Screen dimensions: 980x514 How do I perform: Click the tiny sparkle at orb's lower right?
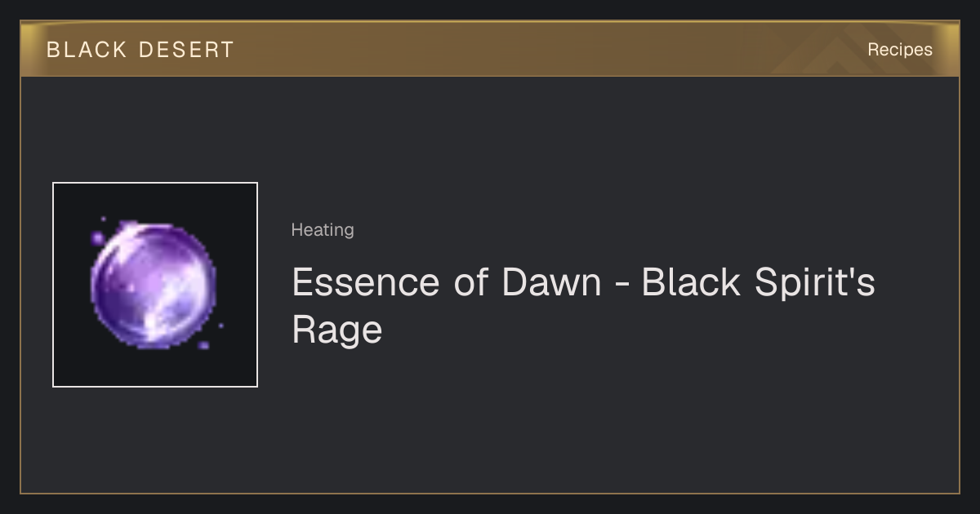pos(221,326)
